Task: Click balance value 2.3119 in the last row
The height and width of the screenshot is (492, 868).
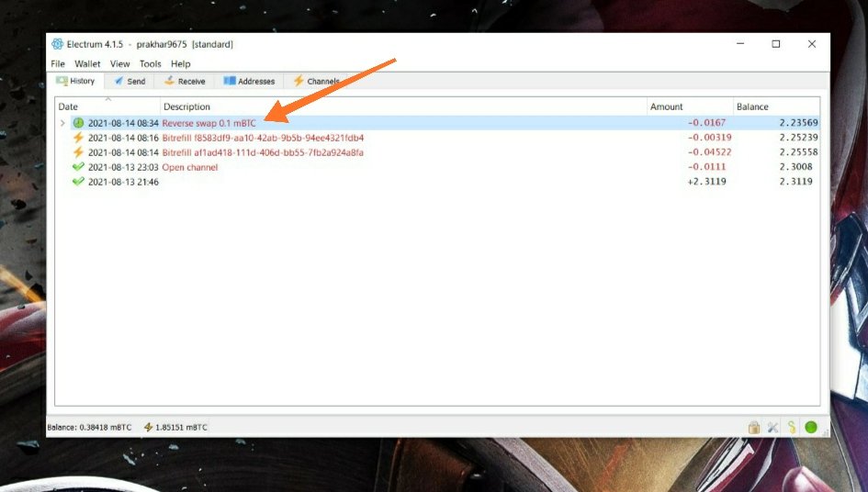Action: click(796, 181)
